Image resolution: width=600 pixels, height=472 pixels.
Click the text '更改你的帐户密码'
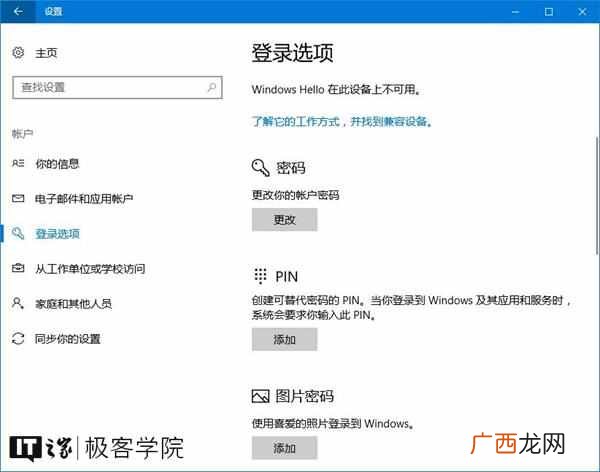click(295, 195)
